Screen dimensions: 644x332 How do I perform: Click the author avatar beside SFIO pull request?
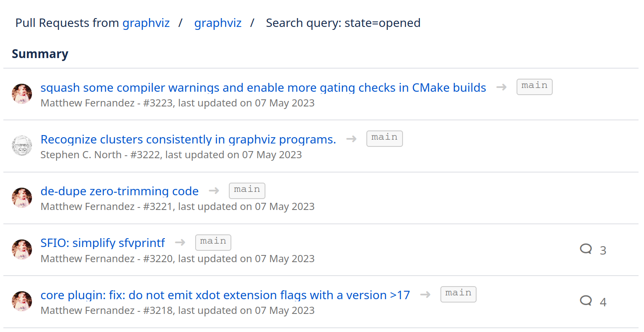pos(22,250)
